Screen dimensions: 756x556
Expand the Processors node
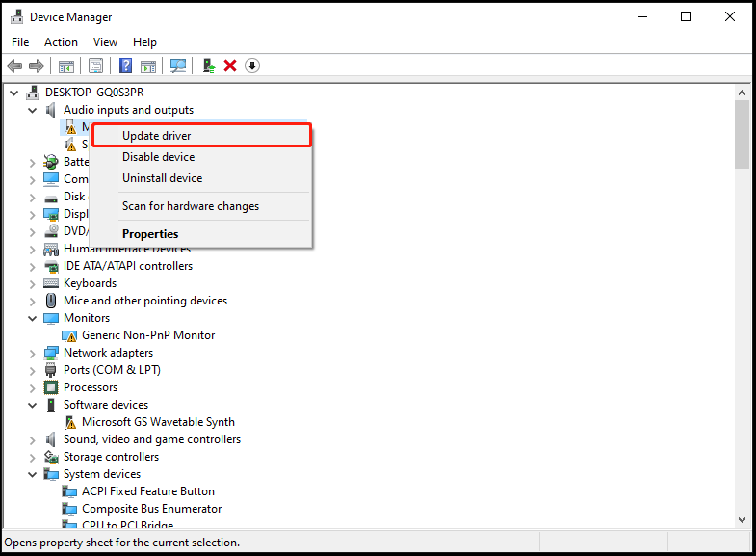click(33, 388)
